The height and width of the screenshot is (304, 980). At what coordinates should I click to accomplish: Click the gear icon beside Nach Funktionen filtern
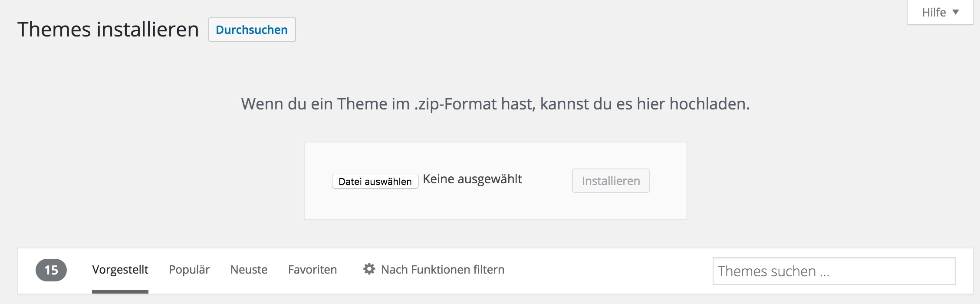(369, 269)
